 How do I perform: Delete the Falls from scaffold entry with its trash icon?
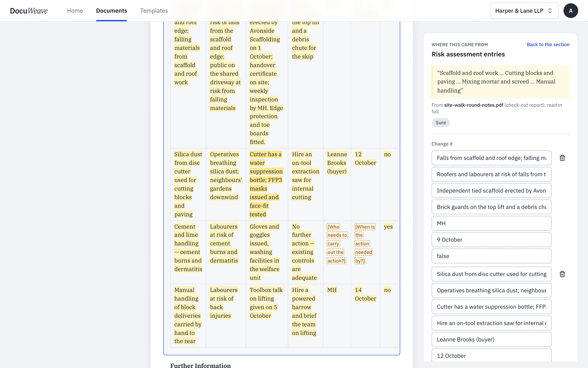click(x=562, y=158)
